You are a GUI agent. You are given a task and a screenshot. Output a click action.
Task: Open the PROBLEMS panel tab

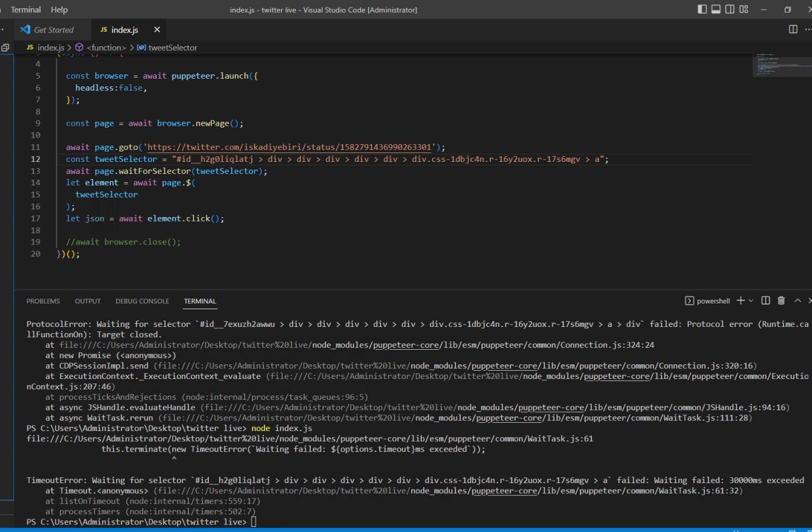(43, 301)
